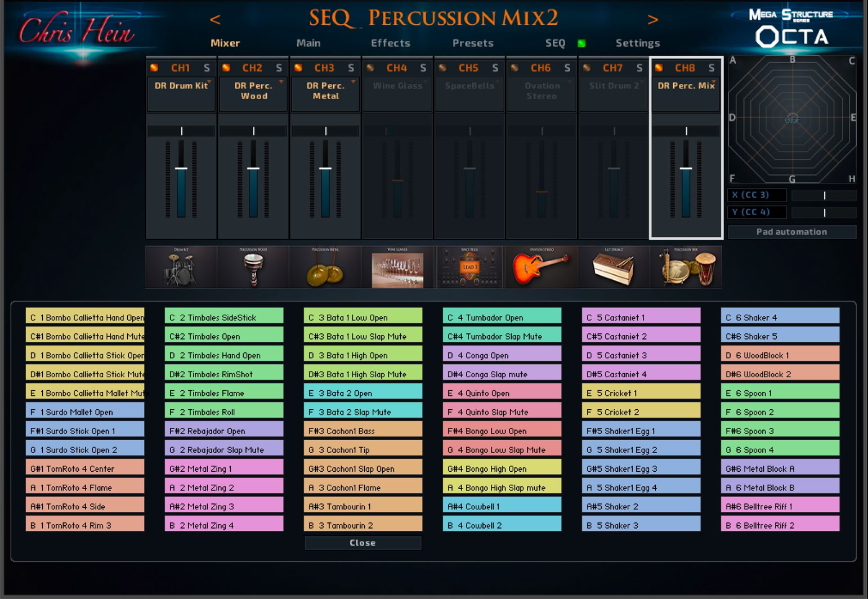
Task: Select the Percussion Mix instrument image
Action: click(x=686, y=267)
